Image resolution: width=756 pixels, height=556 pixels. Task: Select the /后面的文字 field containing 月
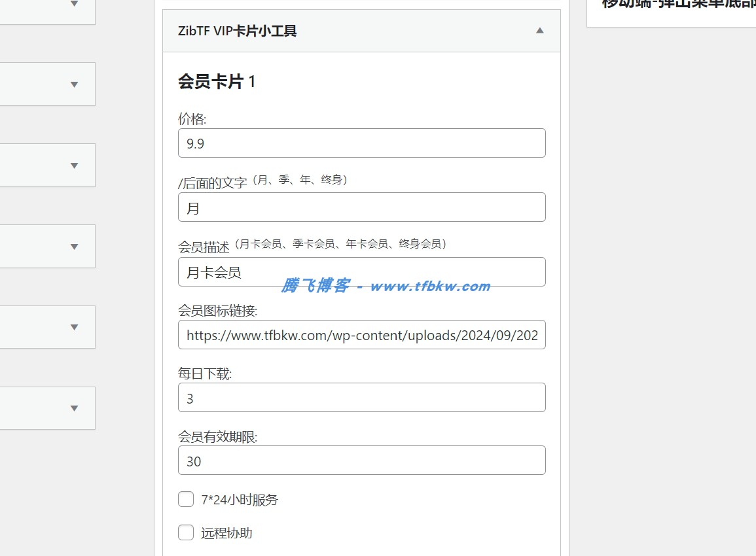pyautogui.click(x=362, y=207)
